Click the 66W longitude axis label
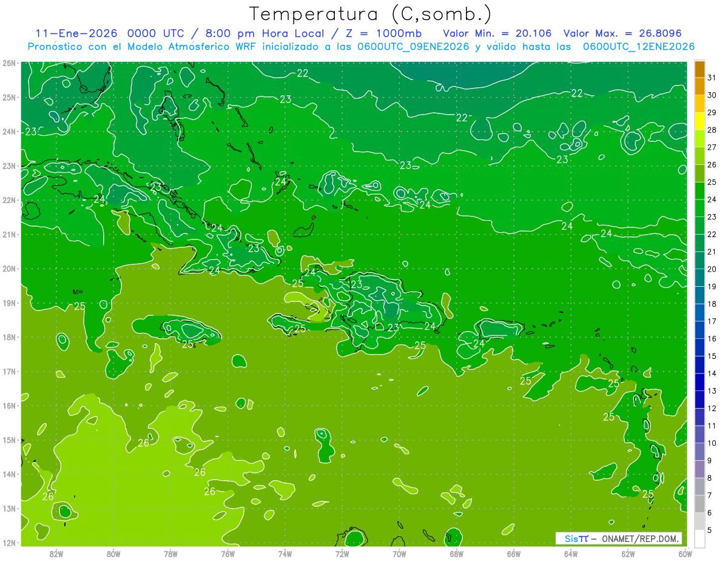The width and height of the screenshot is (728, 562). 513,553
